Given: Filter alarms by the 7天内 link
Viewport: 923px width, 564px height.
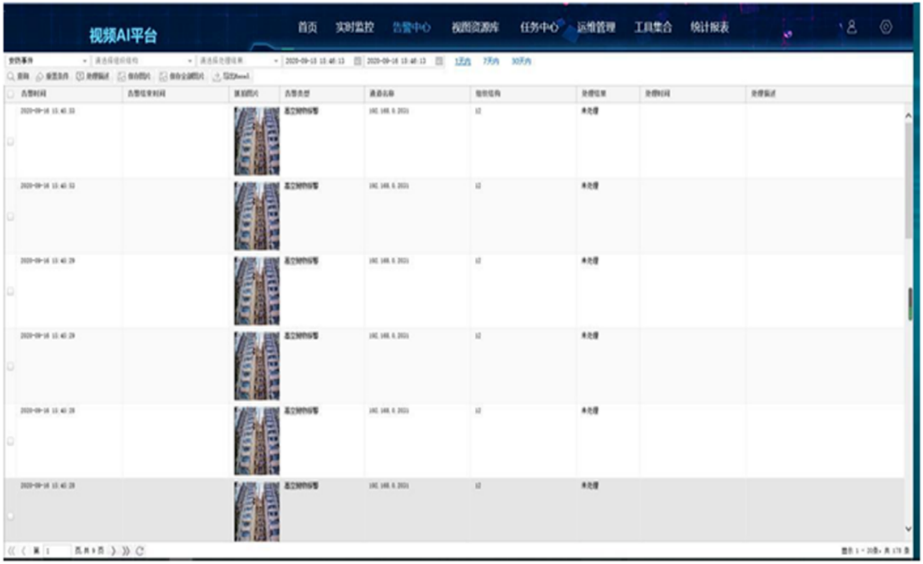Looking at the screenshot, I should point(491,61).
